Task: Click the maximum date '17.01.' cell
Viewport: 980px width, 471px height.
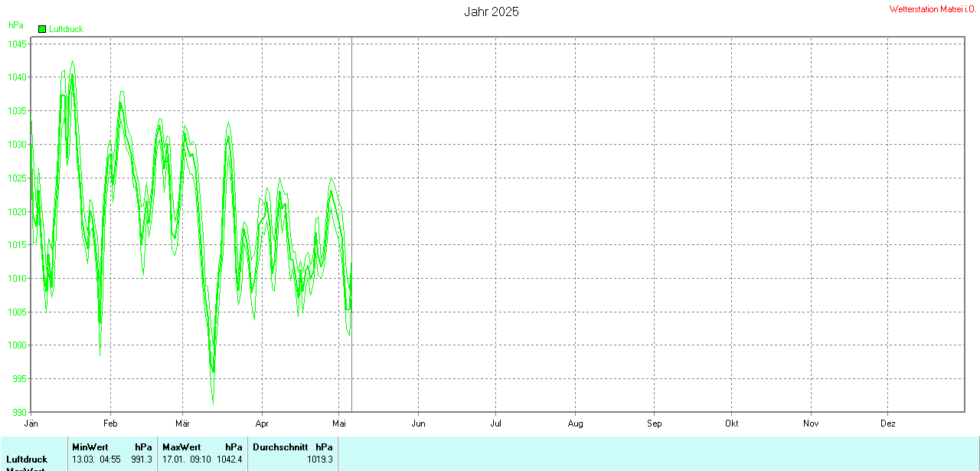Action: click(x=174, y=460)
